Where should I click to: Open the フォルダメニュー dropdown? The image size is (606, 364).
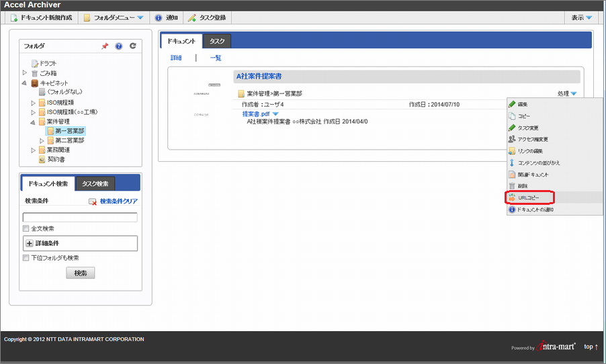(113, 17)
